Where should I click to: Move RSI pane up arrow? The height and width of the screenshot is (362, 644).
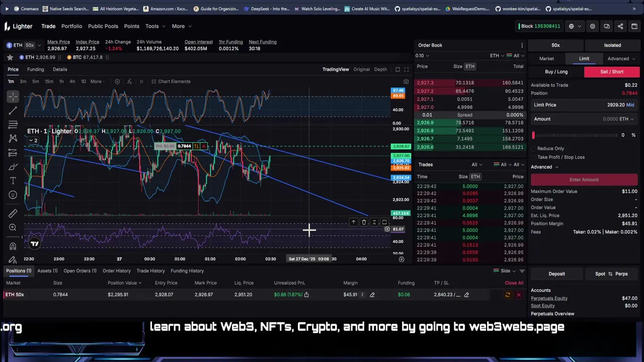coord(353,222)
